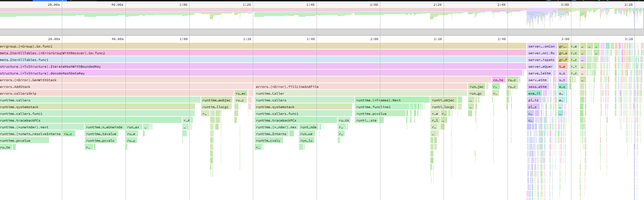Click the errors.(*Error).fillLineAndFile frame
The width and height of the screenshot is (644, 200).
click(x=361, y=87)
